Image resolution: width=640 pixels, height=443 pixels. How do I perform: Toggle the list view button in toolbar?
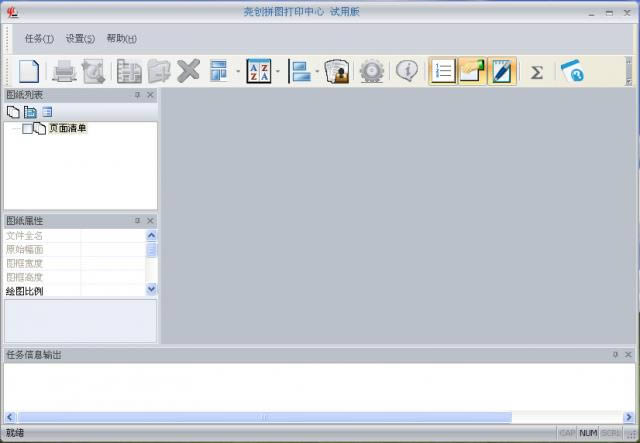[x=444, y=71]
